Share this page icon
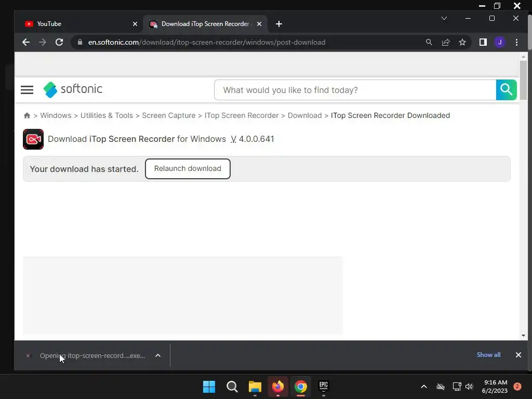Image resolution: width=532 pixels, height=399 pixels. 445,42
